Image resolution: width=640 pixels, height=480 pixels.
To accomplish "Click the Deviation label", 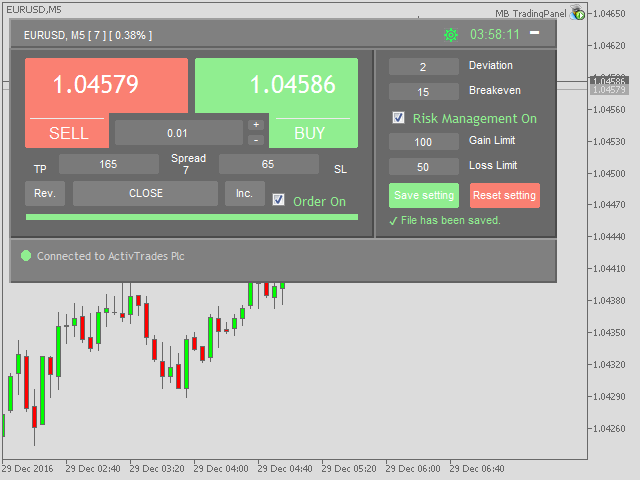I will [491, 65].
